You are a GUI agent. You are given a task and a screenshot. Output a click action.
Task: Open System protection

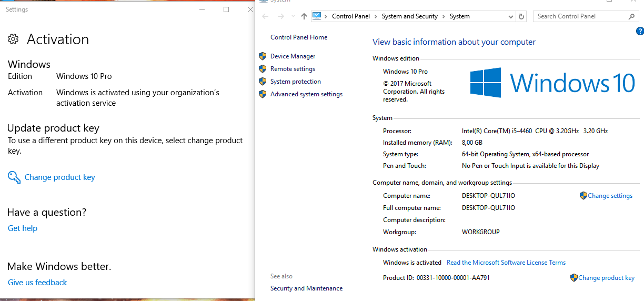296,82
